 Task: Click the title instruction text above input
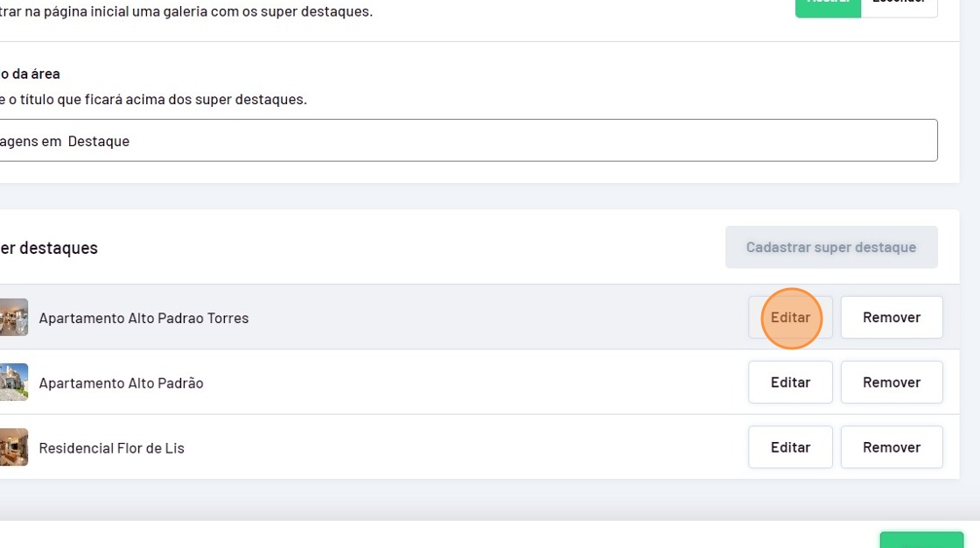click(x=153, y=99)
